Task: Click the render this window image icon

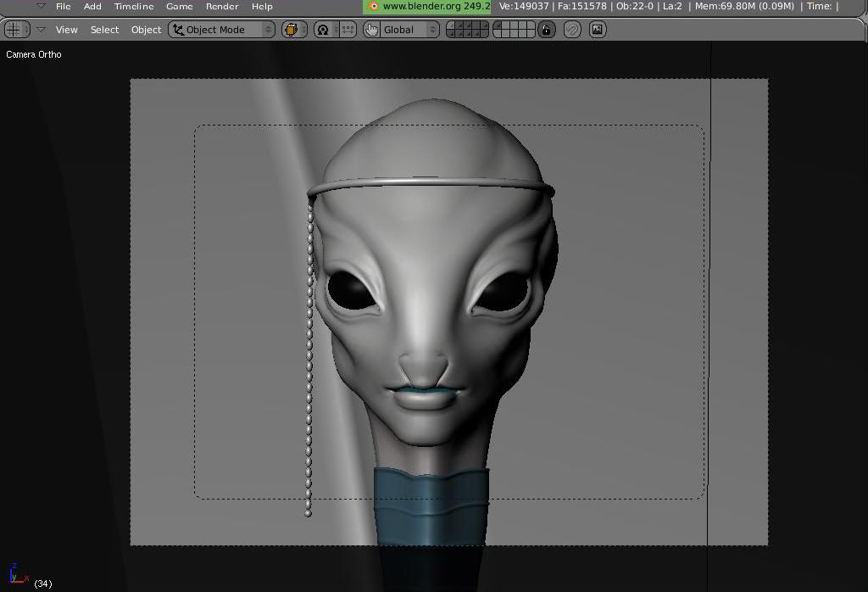Action: (598, 30)
